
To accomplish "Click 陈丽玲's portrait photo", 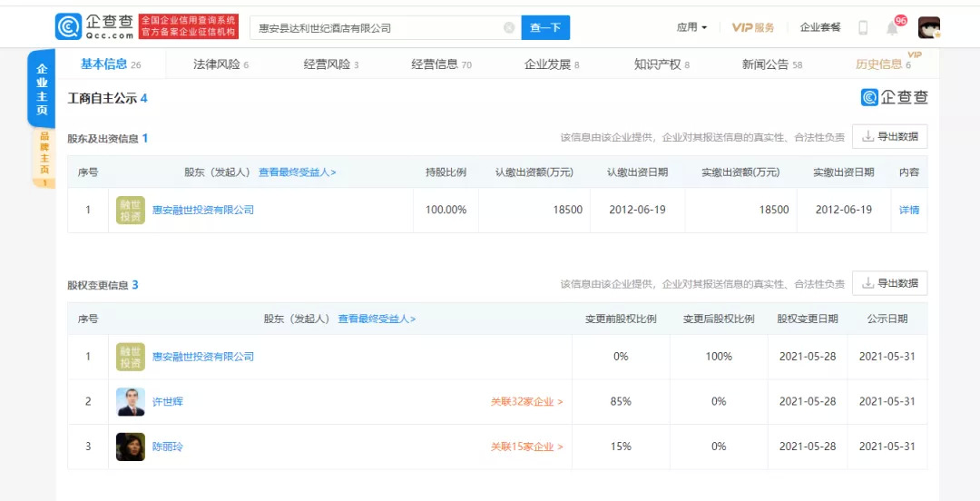I will [x=131, y=447].
